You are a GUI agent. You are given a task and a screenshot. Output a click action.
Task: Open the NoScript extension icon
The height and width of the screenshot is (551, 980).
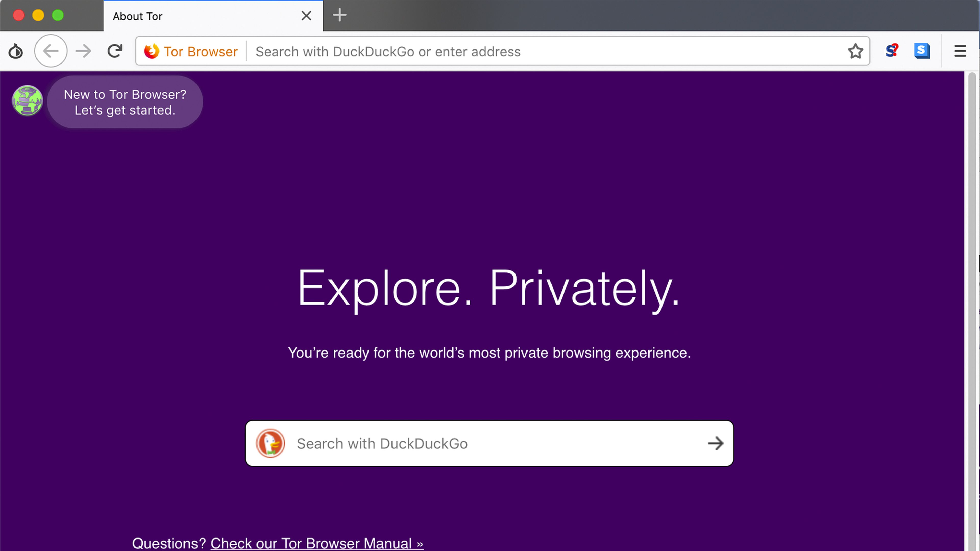(892, 51)
